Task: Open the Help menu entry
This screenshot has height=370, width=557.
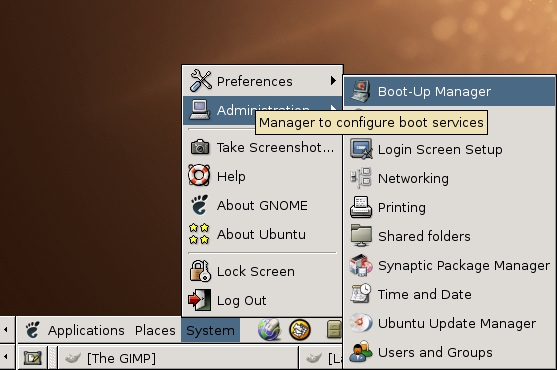Action: pyautogui.click(x=263, y=176)
